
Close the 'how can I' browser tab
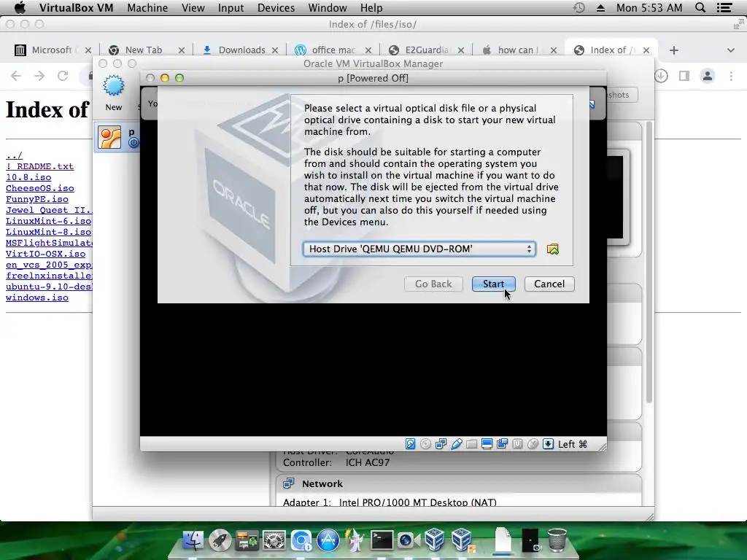click(x=554, y=50)
